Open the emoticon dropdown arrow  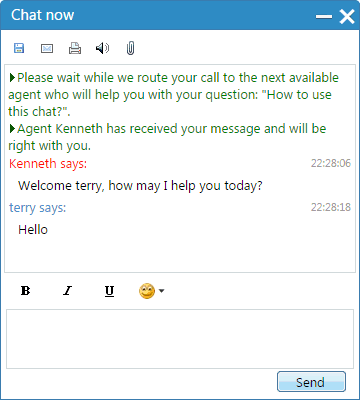[162, 291]
